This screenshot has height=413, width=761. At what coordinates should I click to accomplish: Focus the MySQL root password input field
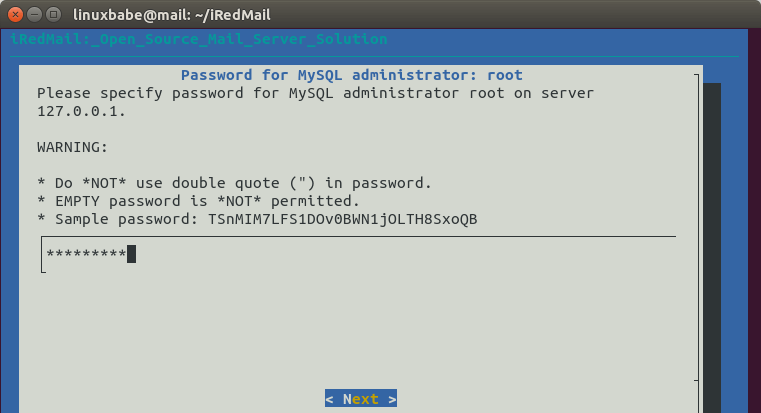tap(360, 254)
